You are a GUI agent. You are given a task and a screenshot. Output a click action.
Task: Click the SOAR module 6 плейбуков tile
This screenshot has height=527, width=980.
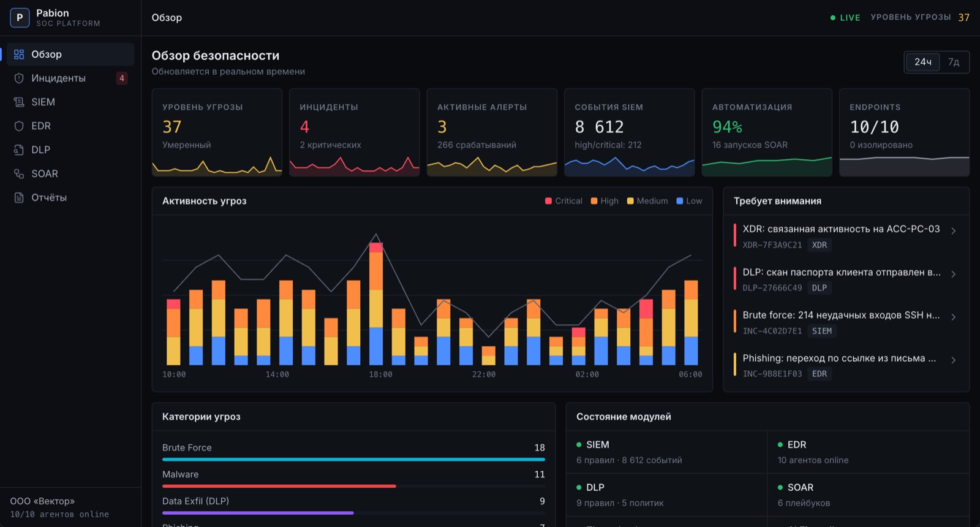pyautogui.click(x=869, y=495)
